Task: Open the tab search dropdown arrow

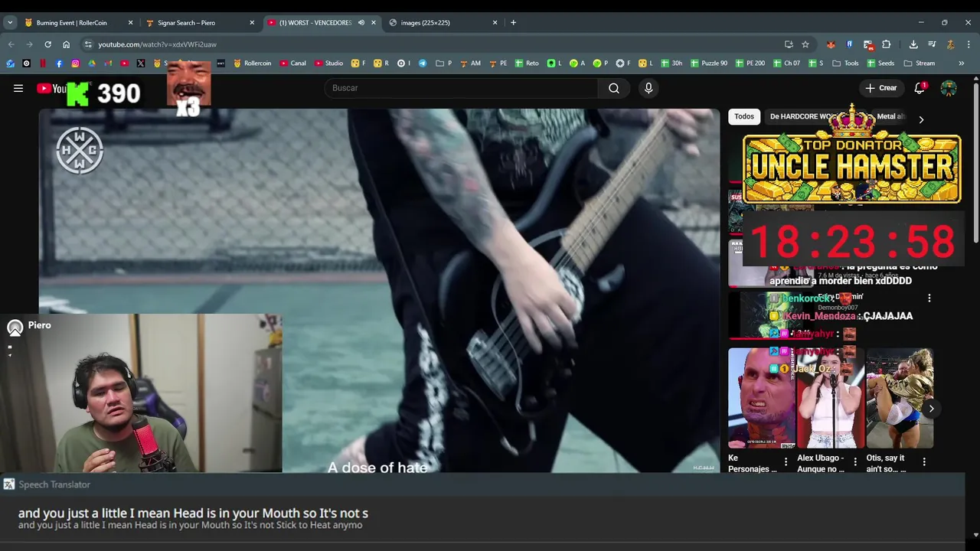Action: tap(10, 22)
